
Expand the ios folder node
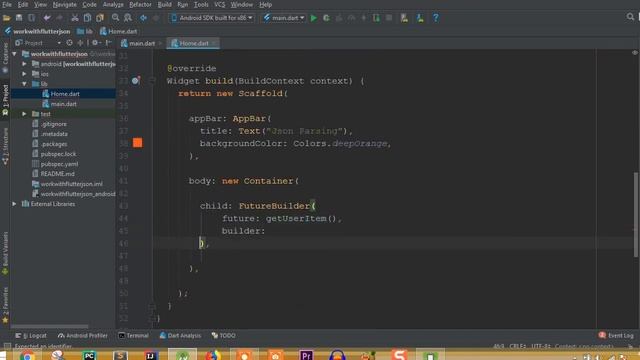[24, 74]
